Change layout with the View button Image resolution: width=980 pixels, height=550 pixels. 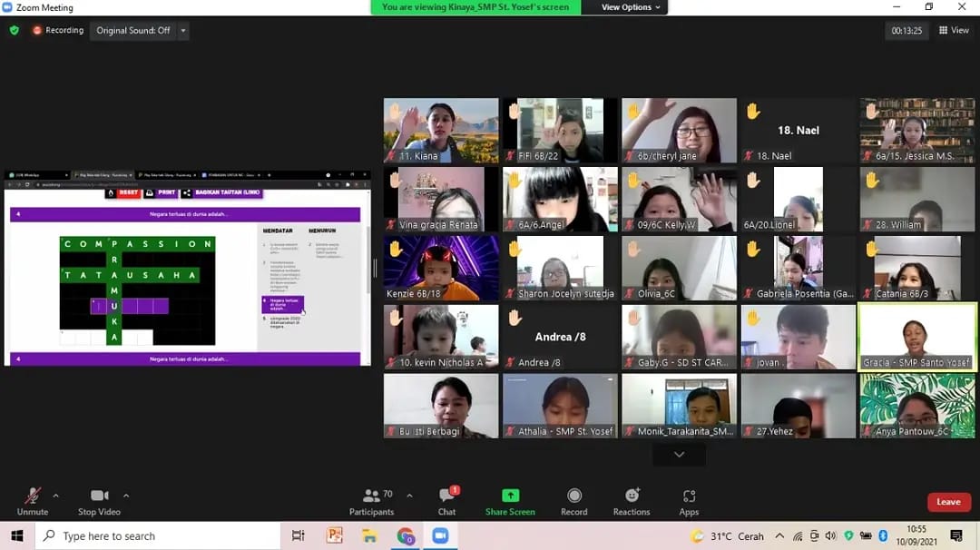(x=954, y=30)
